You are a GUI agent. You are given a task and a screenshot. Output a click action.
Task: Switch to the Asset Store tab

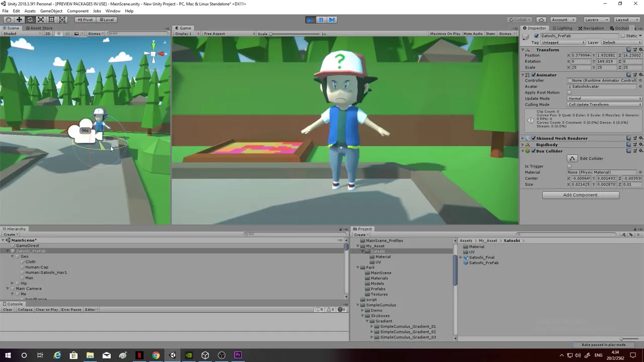[x=39, y=28]
